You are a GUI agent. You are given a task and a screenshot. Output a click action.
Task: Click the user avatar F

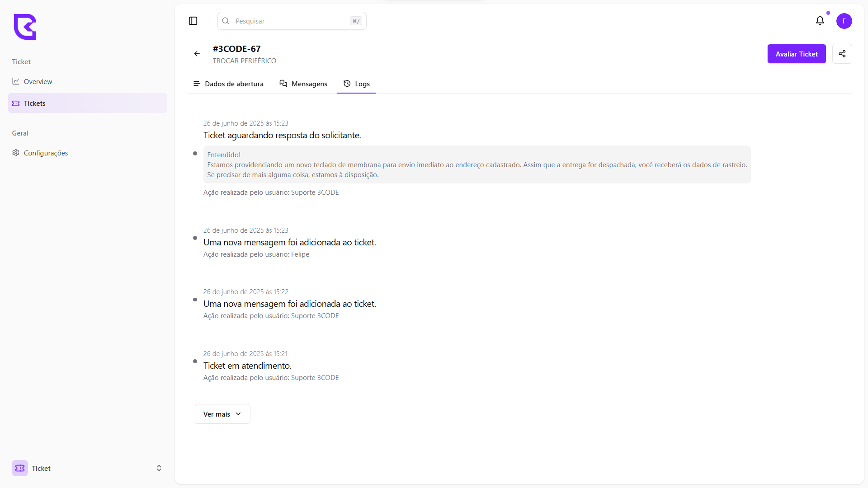[844, 21]
